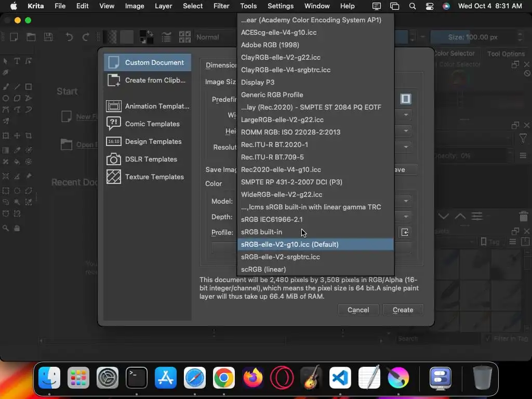Screen dimensions: 532x399
Task: Open Texture Templates category
Action: coord(148,177)
